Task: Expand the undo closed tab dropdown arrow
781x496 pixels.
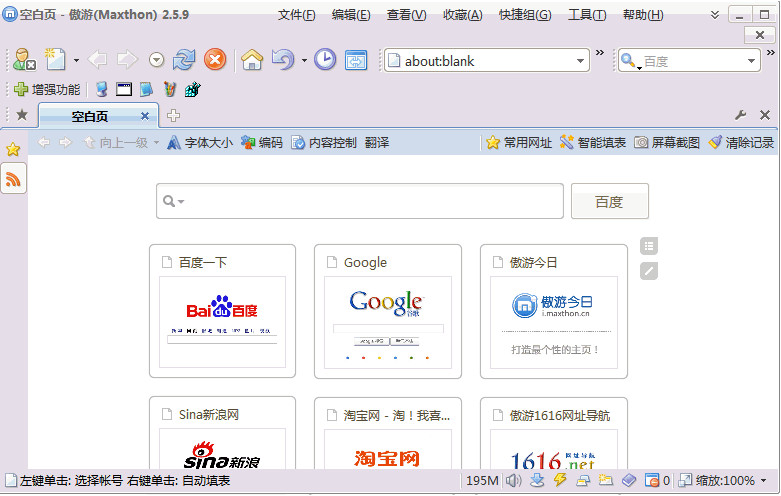Action: click(304, 61)
